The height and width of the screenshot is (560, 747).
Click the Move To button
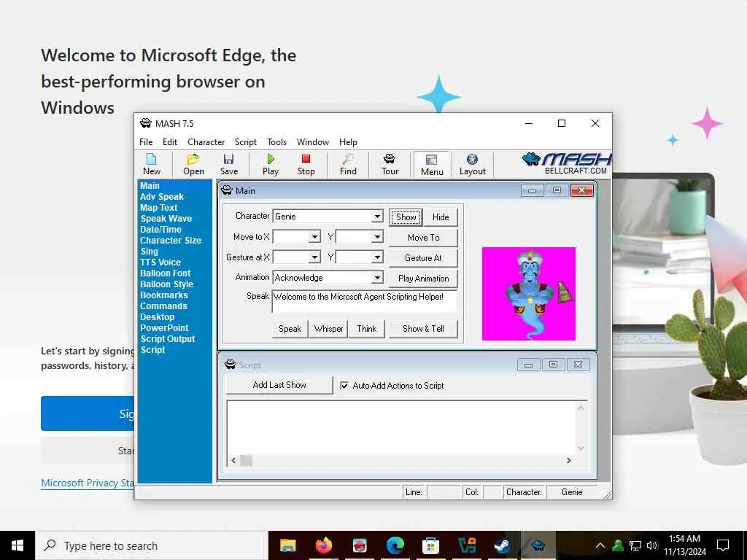point(424,238)
